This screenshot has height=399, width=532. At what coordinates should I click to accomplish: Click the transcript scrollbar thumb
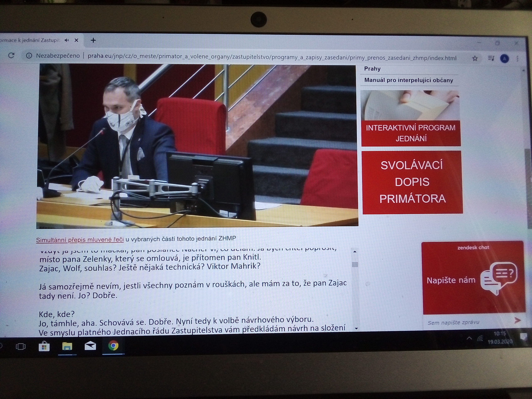(355, 265)
